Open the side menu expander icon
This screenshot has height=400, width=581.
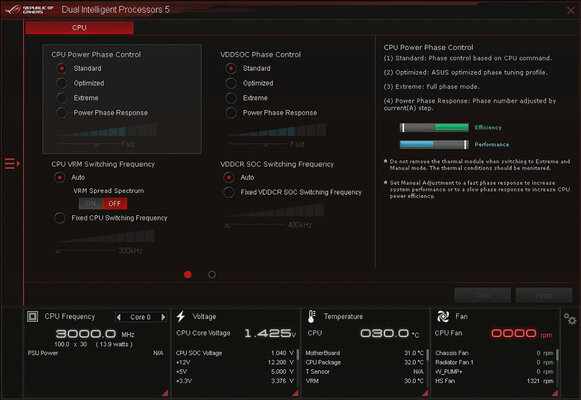(x=12, y=163)
